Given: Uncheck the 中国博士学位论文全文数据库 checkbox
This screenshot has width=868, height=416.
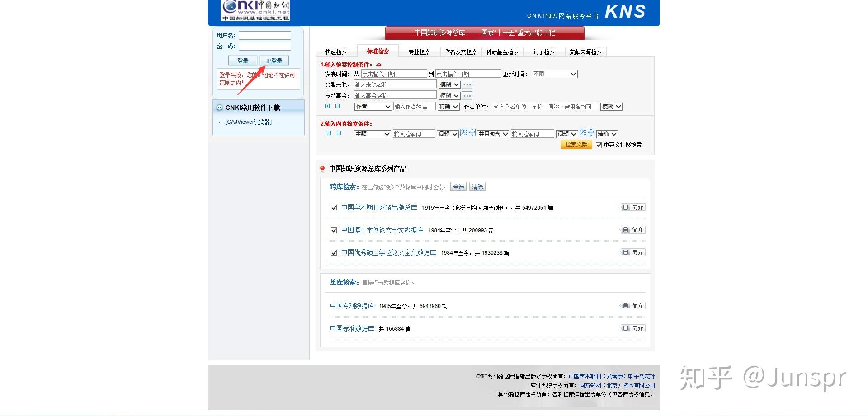Looking at the screenshot, I should click(x=334, y=230).
